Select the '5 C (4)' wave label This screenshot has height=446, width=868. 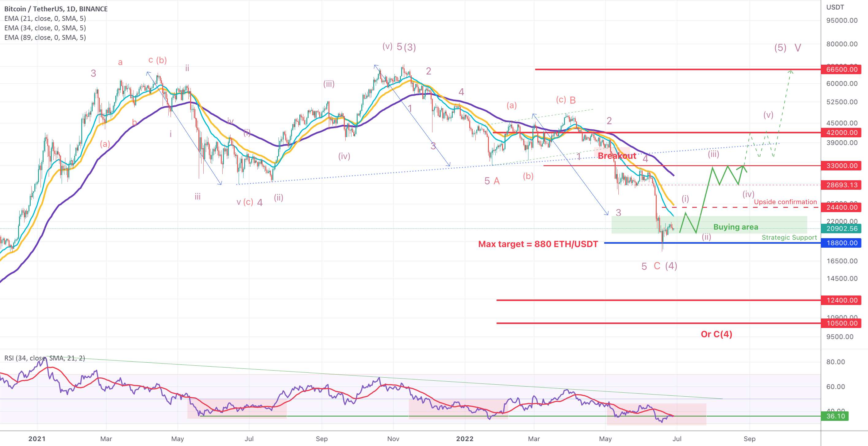659,266
